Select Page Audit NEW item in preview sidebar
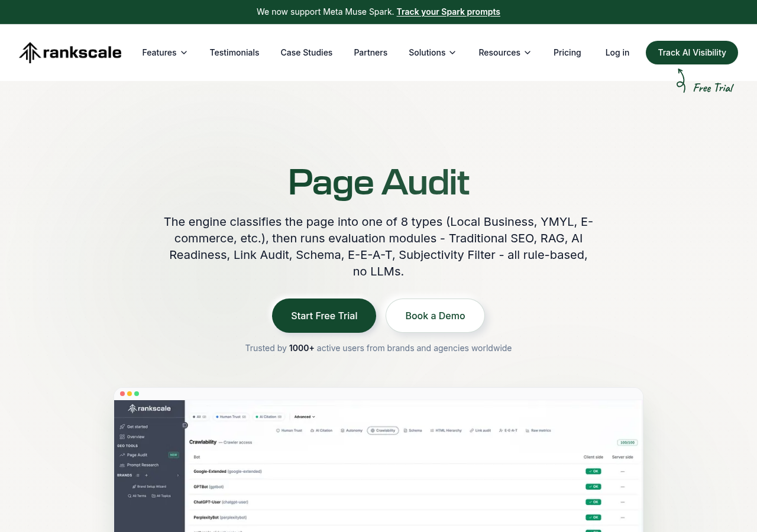Image resolution: width=757 pixels, height=532 pixels. (x=149, y=455)
